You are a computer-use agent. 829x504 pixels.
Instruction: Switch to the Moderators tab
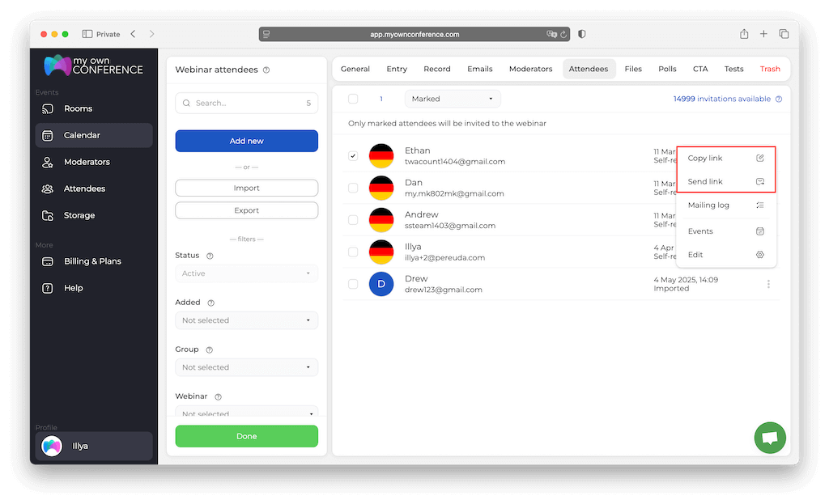point(530,69)
